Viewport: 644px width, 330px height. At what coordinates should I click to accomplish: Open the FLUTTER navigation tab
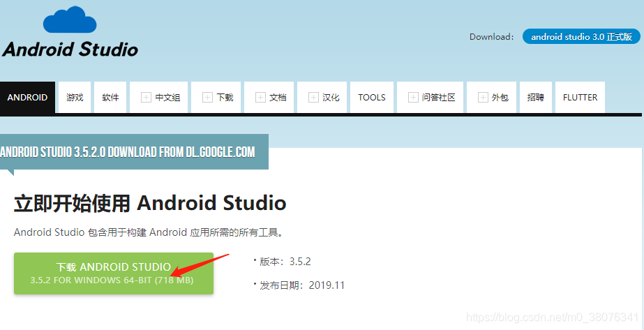[x=580, y=97]
